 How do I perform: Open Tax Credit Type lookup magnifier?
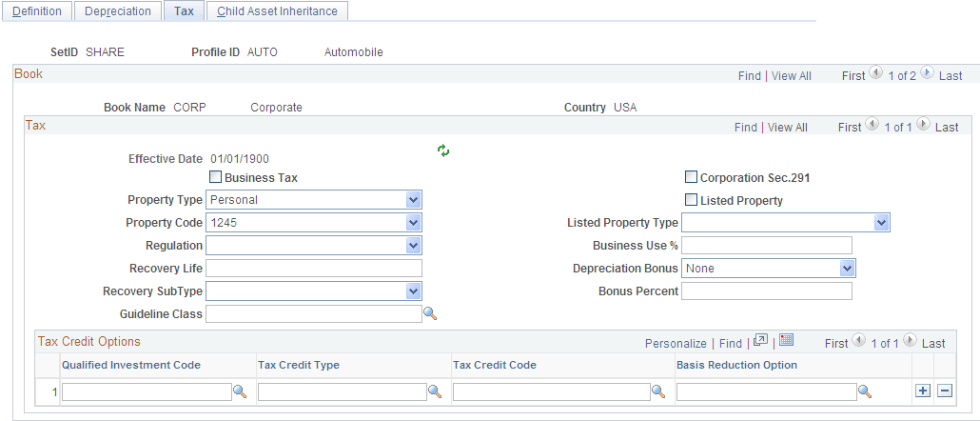pos(435,391)
